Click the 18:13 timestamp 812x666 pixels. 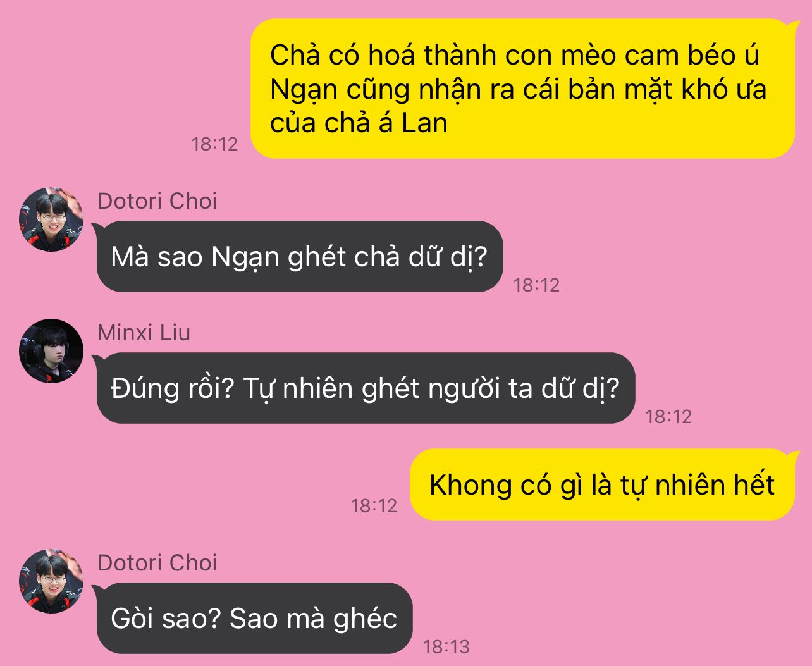click(446, 647)
